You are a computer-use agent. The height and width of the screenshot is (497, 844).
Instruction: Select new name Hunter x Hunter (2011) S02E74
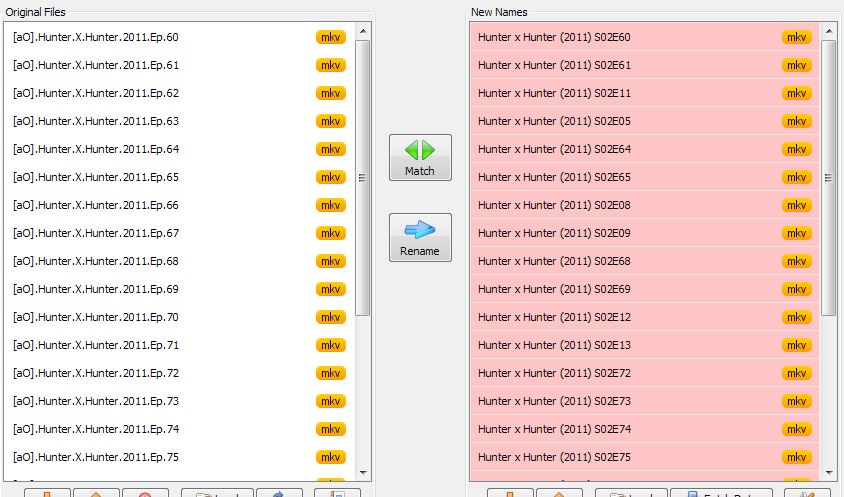pyautogui.click(x=645, y=429)
